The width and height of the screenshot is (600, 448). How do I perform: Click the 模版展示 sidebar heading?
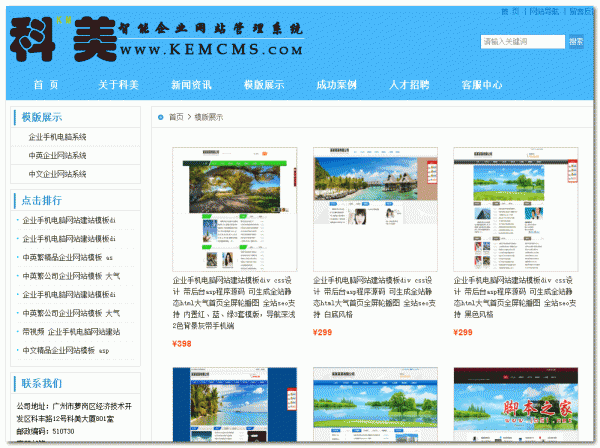[x=42, y=117]
